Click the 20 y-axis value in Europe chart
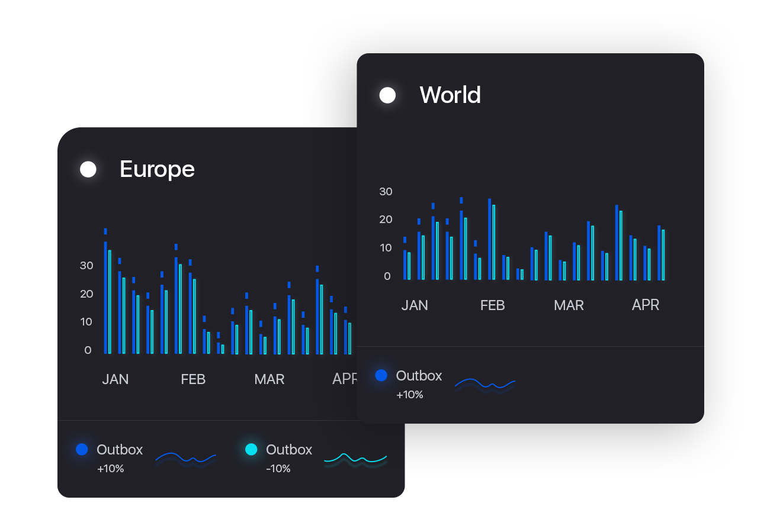The image size is (767, 532). tap(86, 294)
